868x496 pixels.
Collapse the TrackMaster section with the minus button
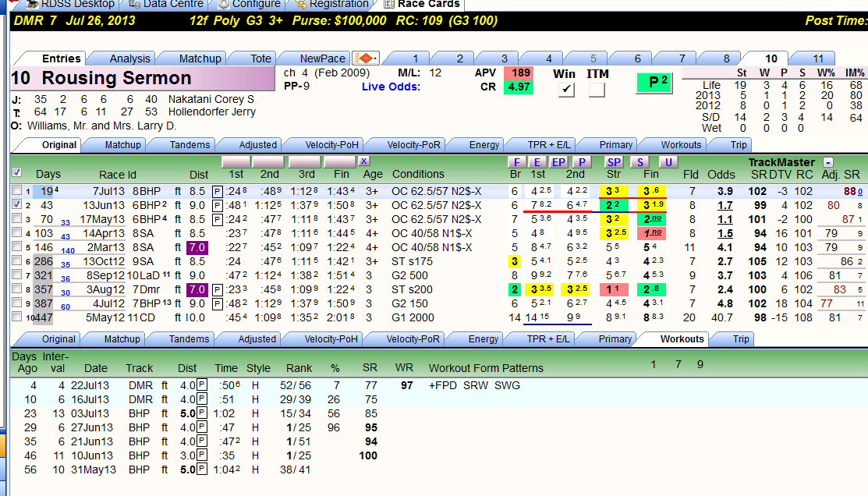(828, 162)
